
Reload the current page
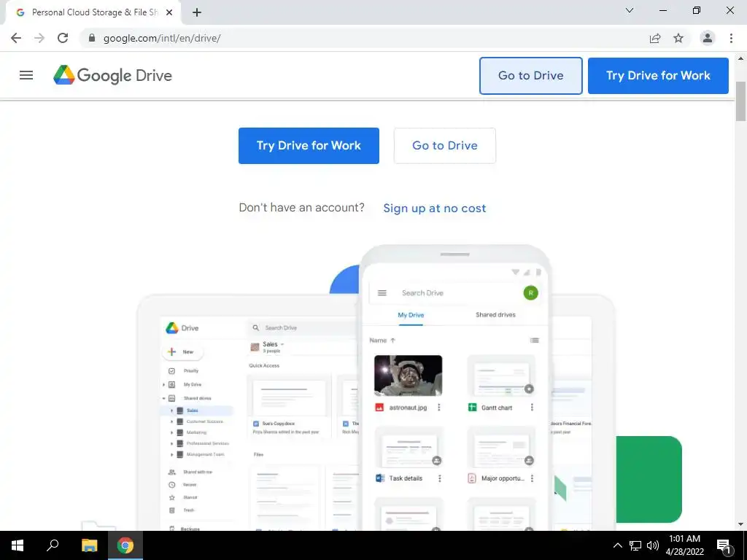pos(63,38)
